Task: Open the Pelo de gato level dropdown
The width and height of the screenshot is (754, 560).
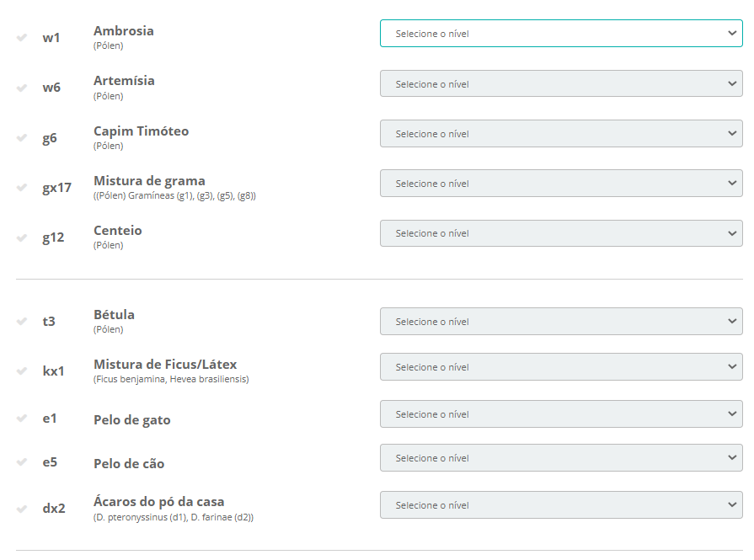Action: point(561,414)
